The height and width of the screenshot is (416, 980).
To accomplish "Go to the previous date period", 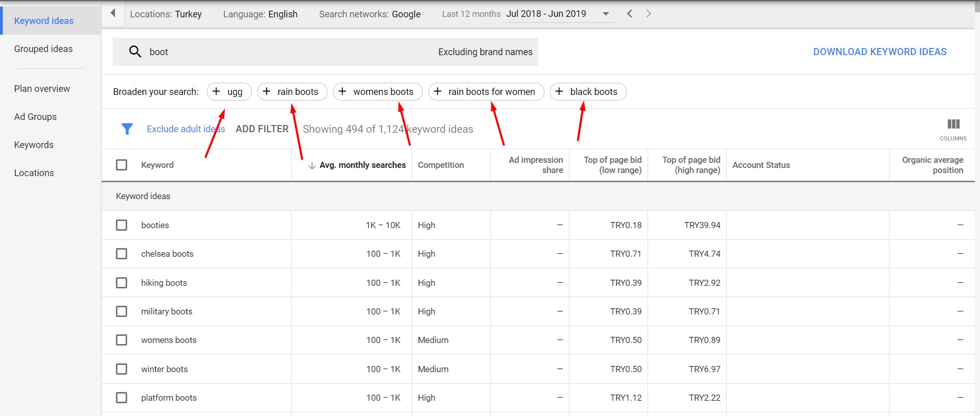I will coord(630,14).
